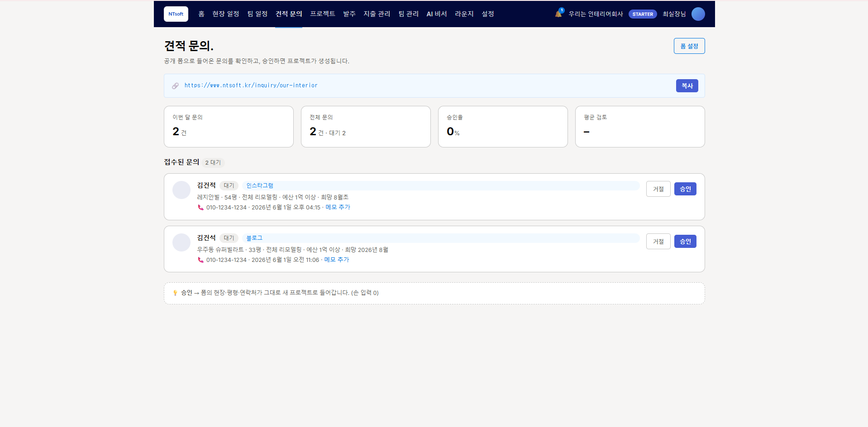The height and width of the screenshot is (427, 868).
Task: Click the 접수된 문의 section heading
Action: tap(181, 162)
